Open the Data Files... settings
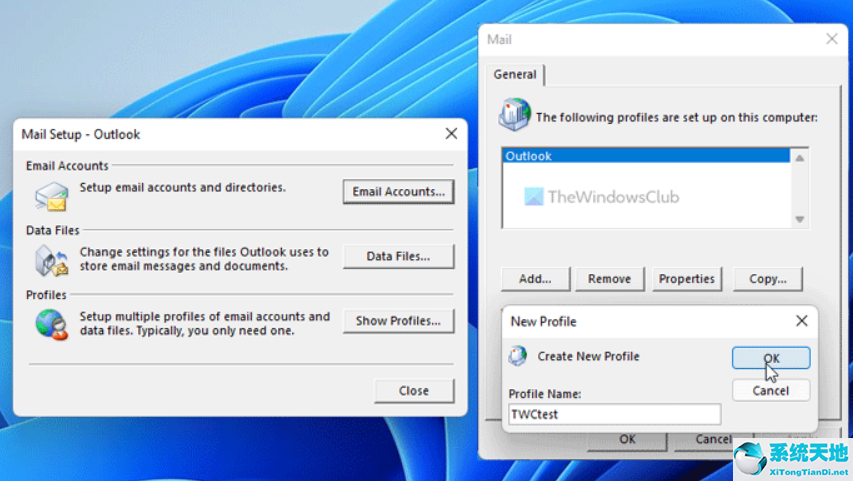The width and height of the screenshot is (853, 481). tap(398, 256)
